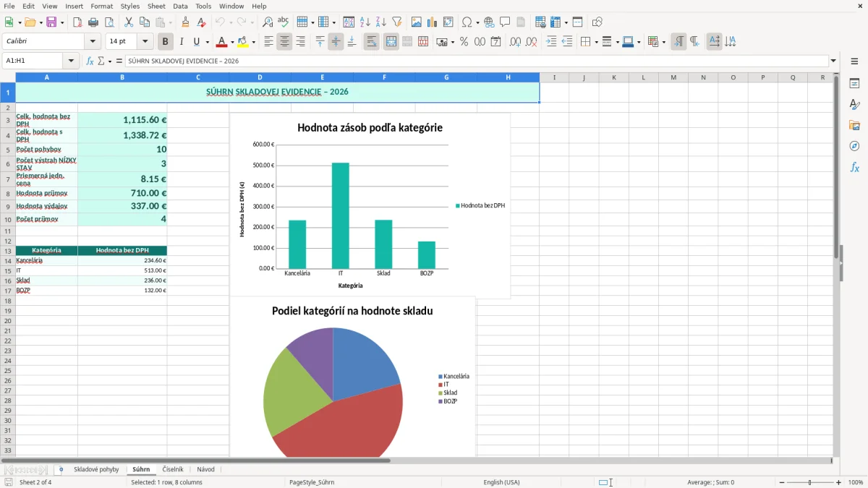Viewport: 868px width, 488px height.
Task: Sort ascending A to Z
Action: tap(365, 22)
